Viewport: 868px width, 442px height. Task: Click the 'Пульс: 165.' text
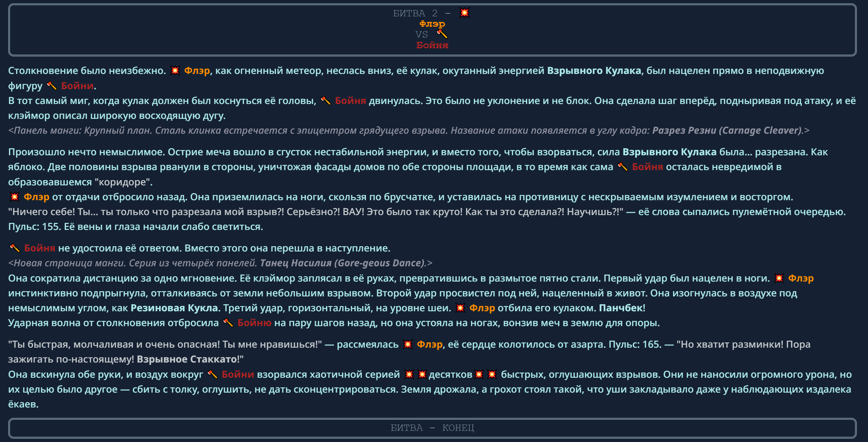tap(635, 344)
